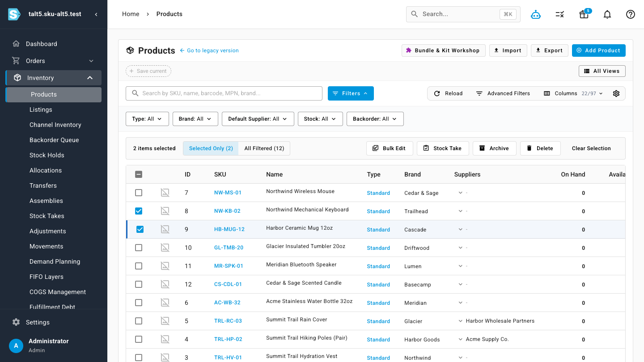644x362 pixels.
Task: Check the Glacier Insulated Tumbler row
Action: [x=139, y=248]
